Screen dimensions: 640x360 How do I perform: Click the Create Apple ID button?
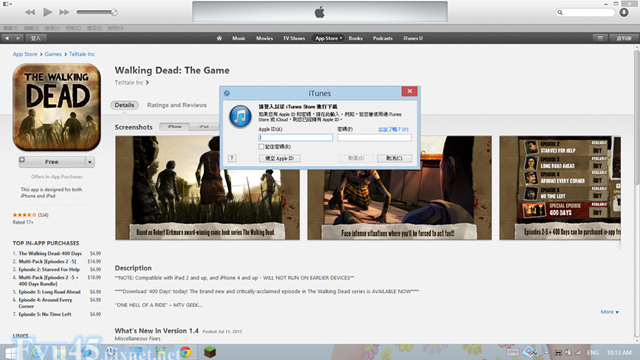pos(280,158)
